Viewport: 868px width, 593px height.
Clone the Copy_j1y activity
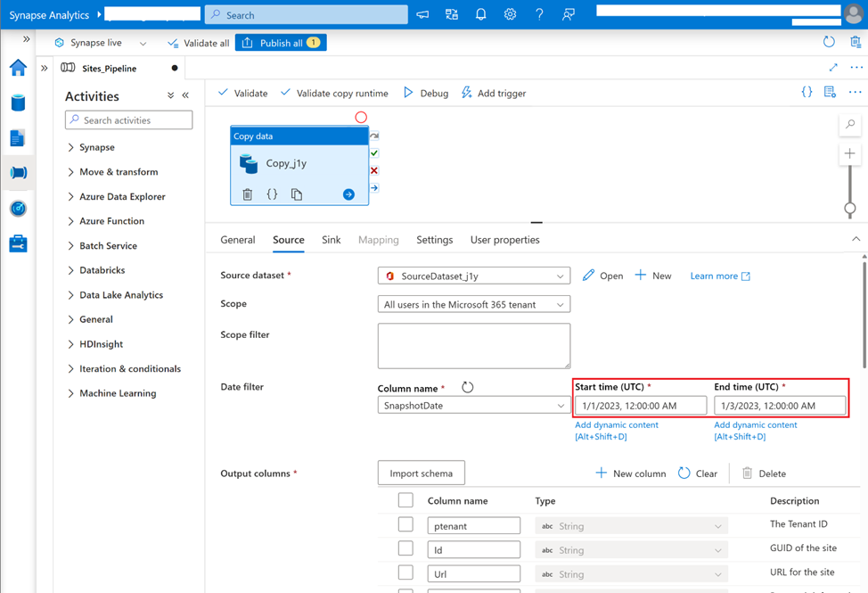click(x=297, y=194)
